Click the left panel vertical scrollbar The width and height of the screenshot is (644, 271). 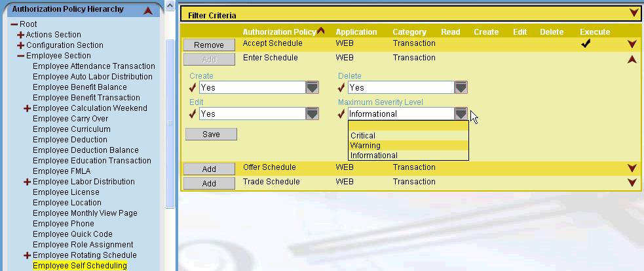coord(170,123)
